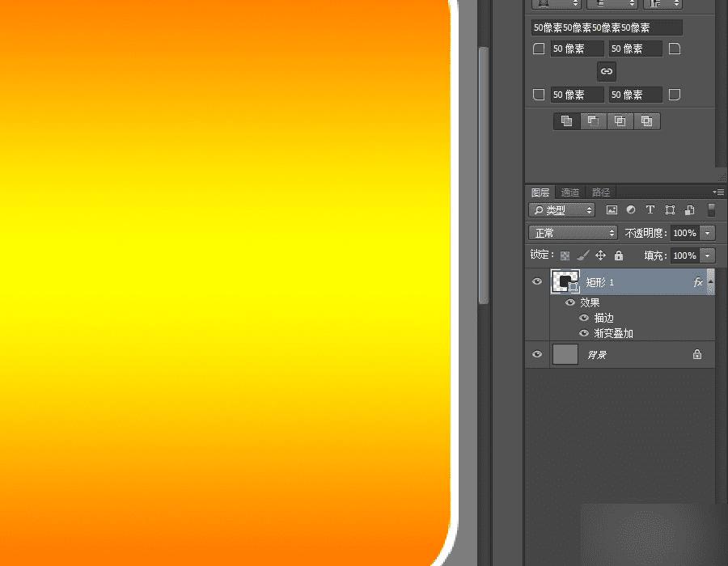Click the 背景 layer name
Viewport: 728px width, 566px height.
(x=597, y=355)
